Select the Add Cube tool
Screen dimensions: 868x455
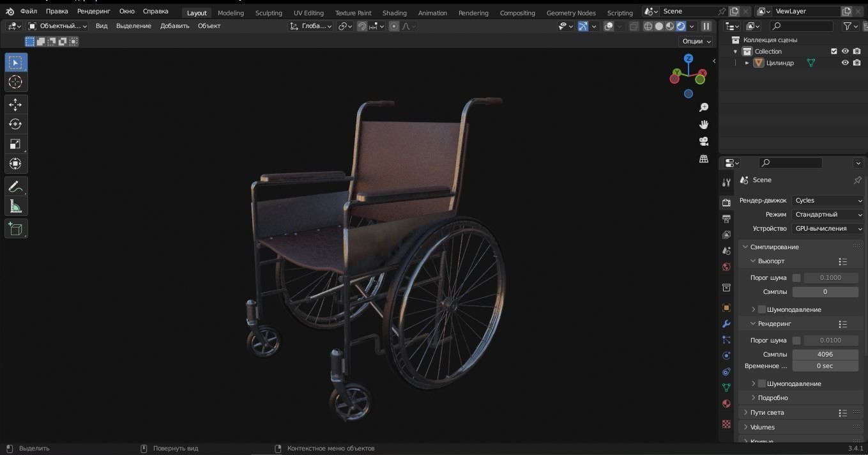tap(16, 229)
